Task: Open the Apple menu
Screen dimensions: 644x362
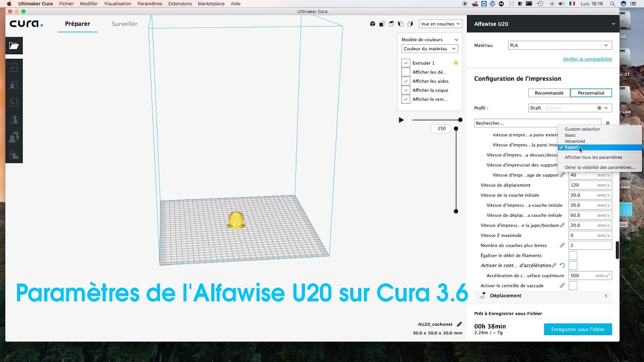Action: (x=9, y=4)
